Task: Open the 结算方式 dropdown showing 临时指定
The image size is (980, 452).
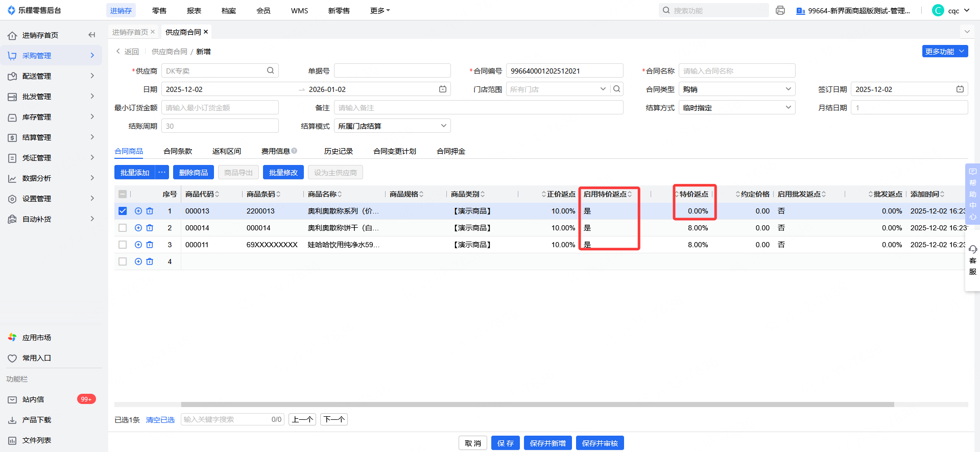Action: tap(737, 107)
